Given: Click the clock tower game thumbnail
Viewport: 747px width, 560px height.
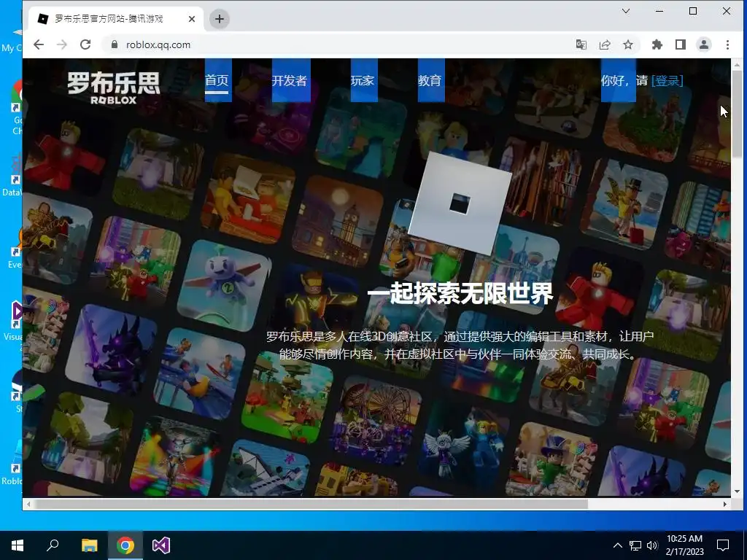Looking at the screenshot, I should click(338, 220).
